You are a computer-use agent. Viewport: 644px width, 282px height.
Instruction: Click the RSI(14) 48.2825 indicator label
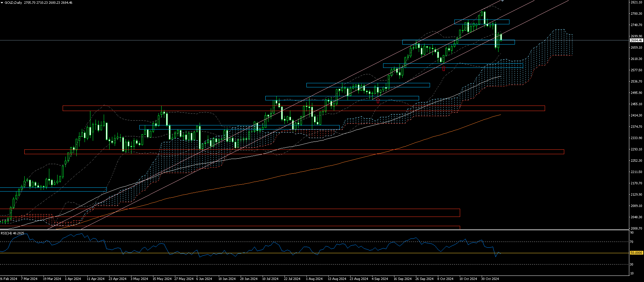(12, 233)
